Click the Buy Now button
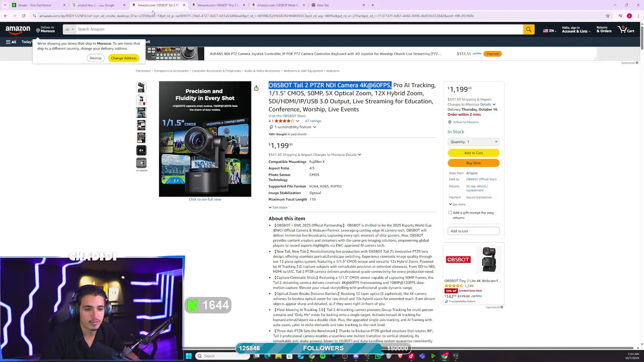 click(473, 163)
